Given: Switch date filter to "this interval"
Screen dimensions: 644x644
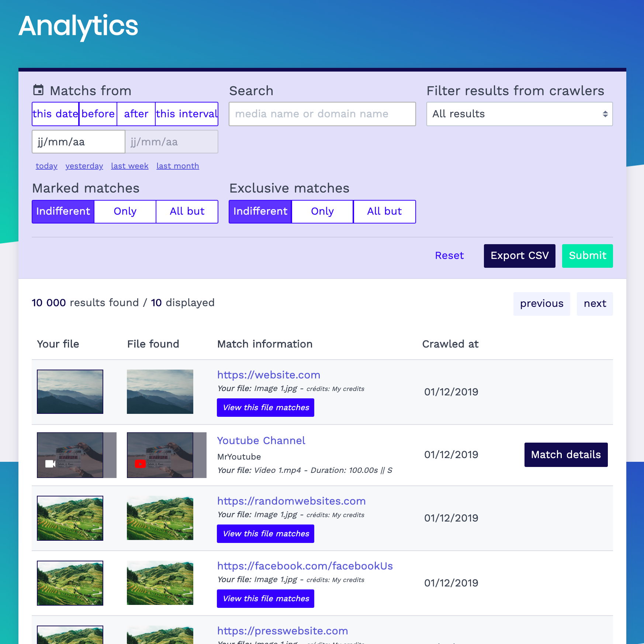Looking at the screenshot, I should [x=187, y=114].
